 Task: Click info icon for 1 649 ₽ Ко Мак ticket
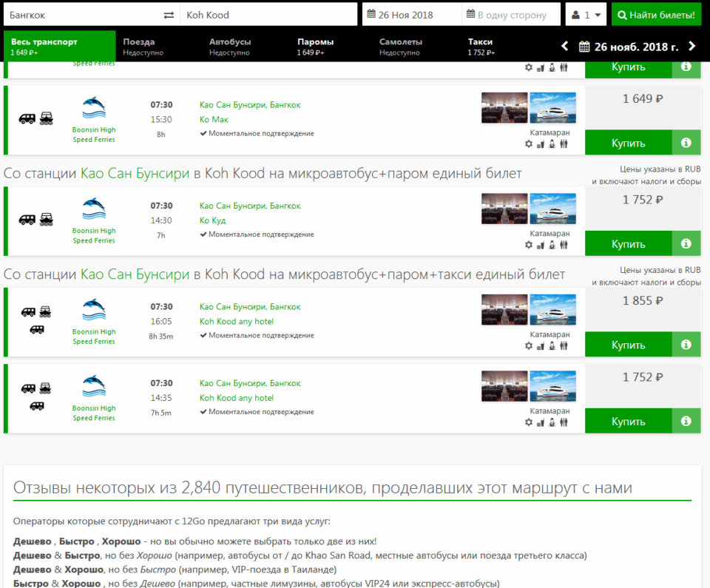pos(686,143)
